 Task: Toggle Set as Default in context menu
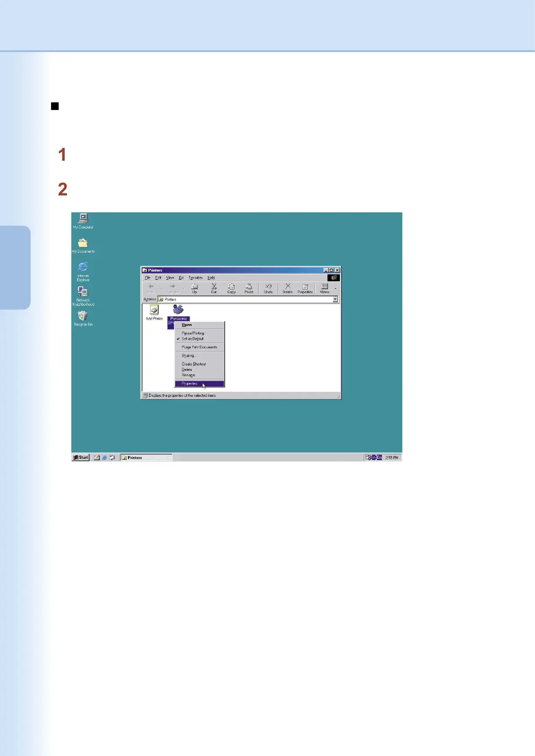(x=193, y=339)
